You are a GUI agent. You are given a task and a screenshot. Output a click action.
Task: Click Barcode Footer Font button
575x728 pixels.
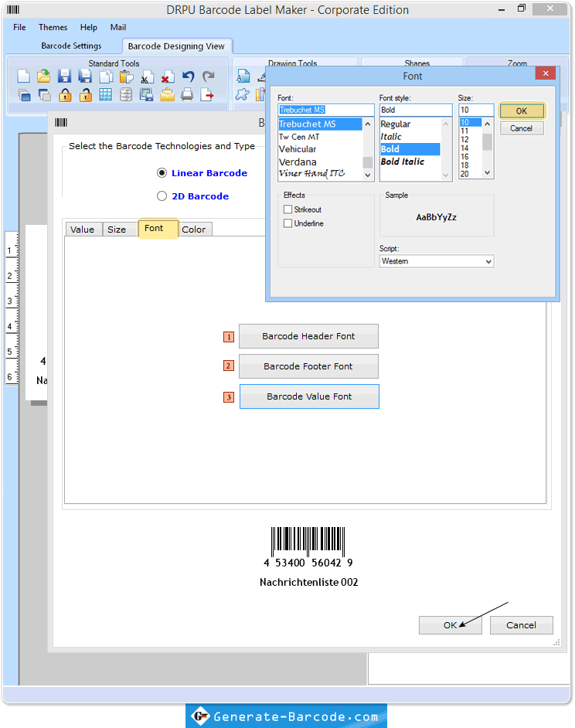pyautogui.click(x=308, y=366)
